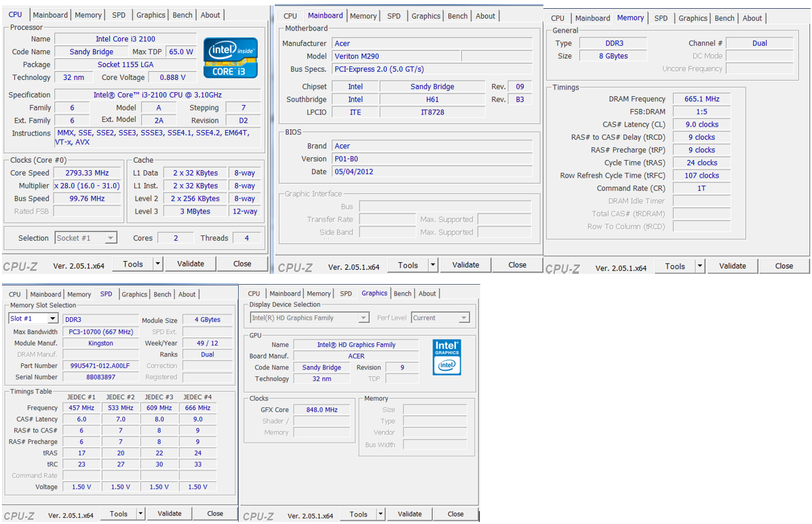Viewport: 812px width, 524px height.
Task: Click Validate button in the Graphics window
Action: (x=410, y=514)
